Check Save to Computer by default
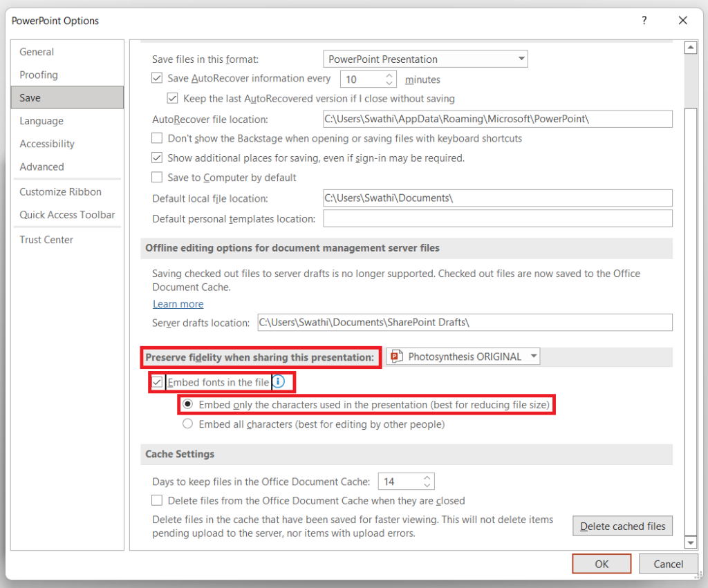Image resolution: width=708 pixels, height=588 pixels. point(157,178)
